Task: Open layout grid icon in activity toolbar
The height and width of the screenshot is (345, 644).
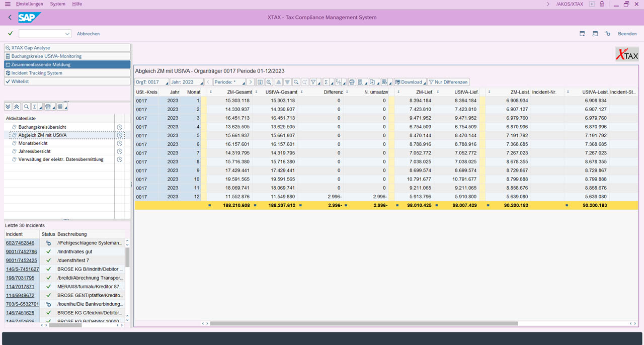Action: 60,107
